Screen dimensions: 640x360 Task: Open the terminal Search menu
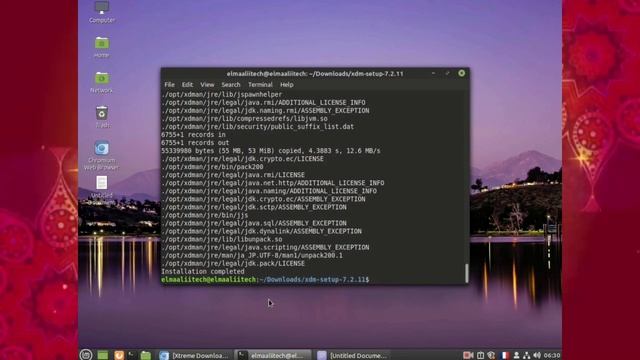(x=231, y=84)
